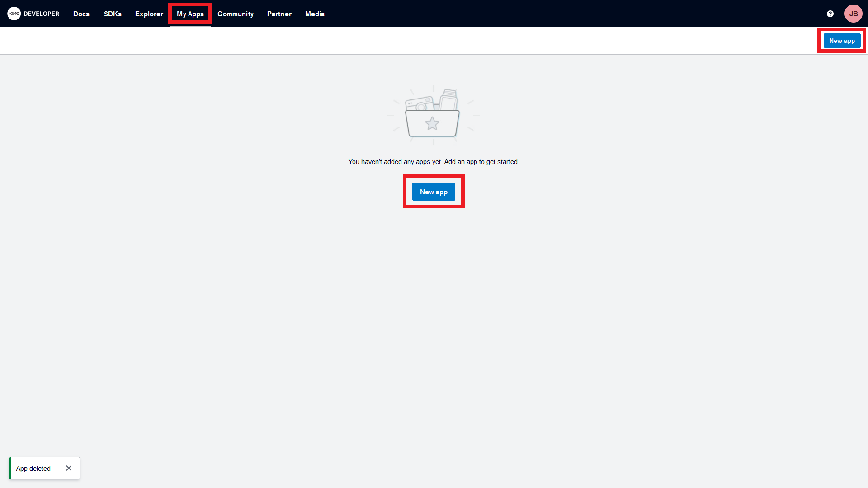The height and width of the screenshot is (488, 868).
Task: Go to the SDKs page
Action: click(113, 14)
